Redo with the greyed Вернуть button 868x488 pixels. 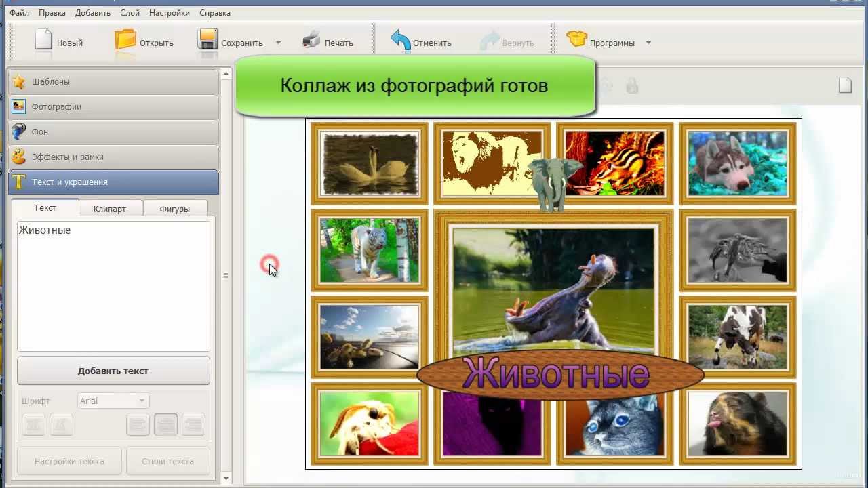(507, 42)
